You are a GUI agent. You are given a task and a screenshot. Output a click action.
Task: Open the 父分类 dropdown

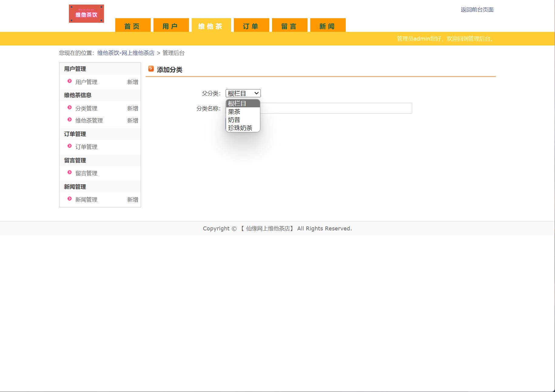click(x=243, y=93)
